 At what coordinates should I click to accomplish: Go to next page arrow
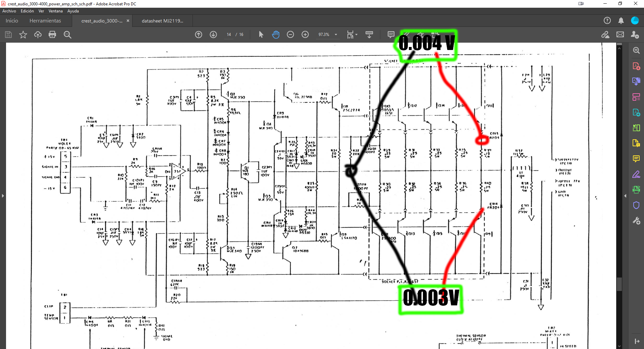(213, 35)
